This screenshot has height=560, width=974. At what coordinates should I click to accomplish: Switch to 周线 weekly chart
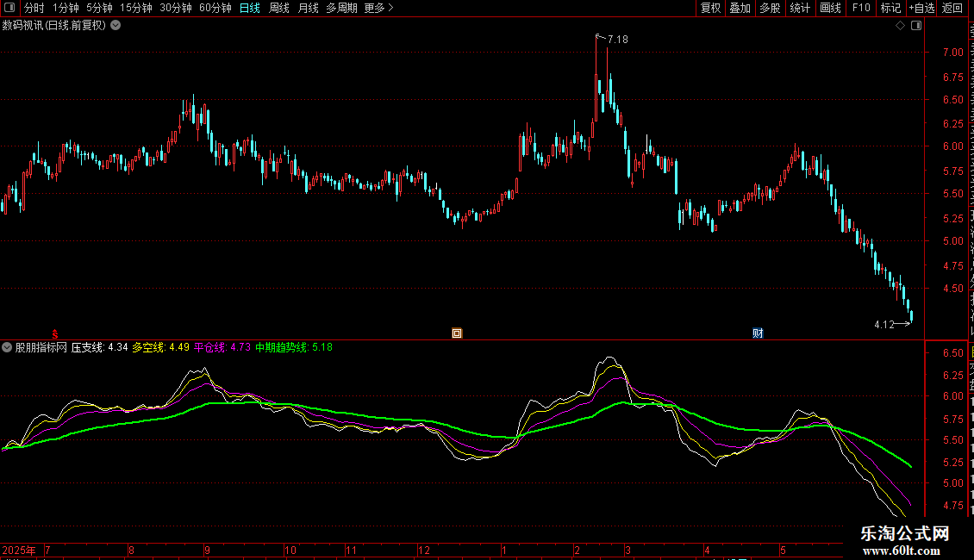pos(279,8)
